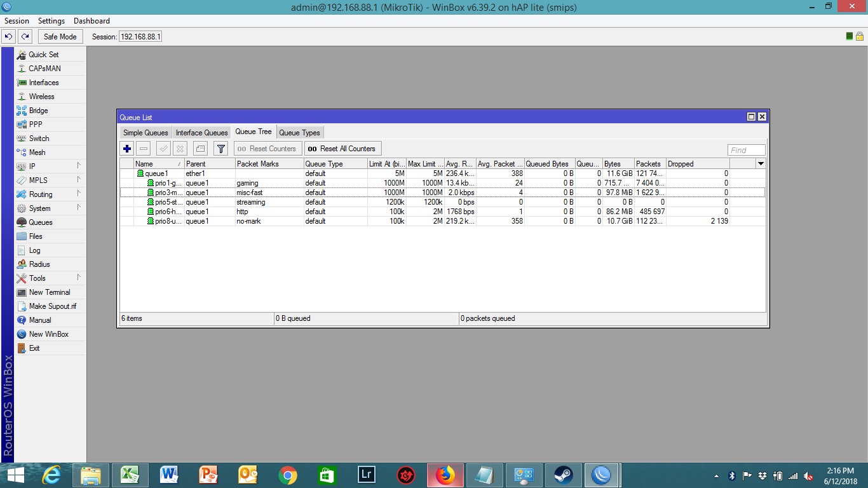The height and width of the screenshot is (488, 868).
Task: Open Switch in the sidebar
Action: [x=50, y=139]
